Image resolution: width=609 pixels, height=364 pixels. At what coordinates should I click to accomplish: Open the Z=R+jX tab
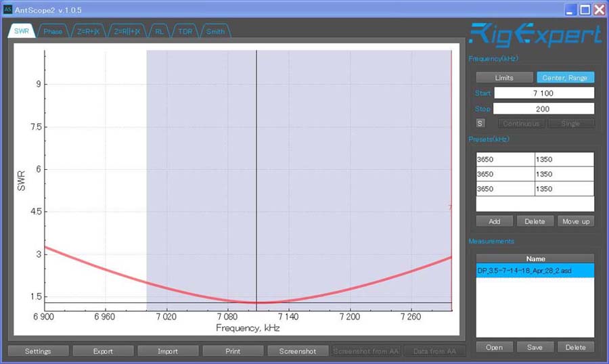[88, 32]
